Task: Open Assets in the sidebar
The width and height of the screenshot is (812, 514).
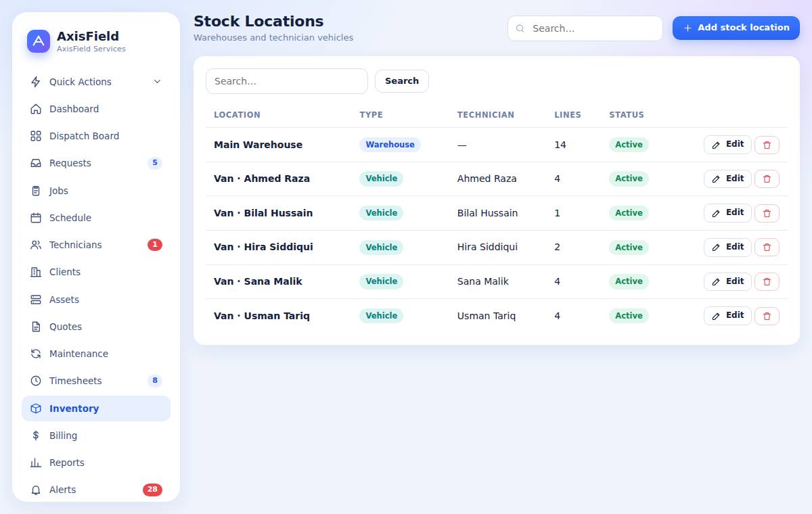Action: [96, 300]
